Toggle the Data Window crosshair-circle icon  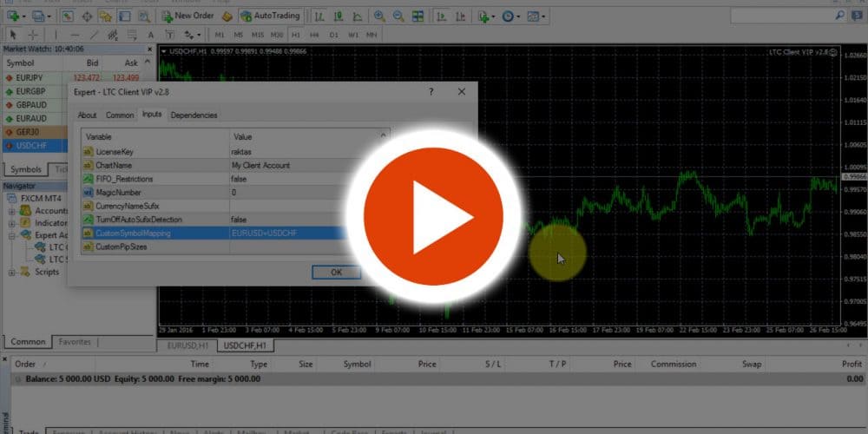coord(87,16)
